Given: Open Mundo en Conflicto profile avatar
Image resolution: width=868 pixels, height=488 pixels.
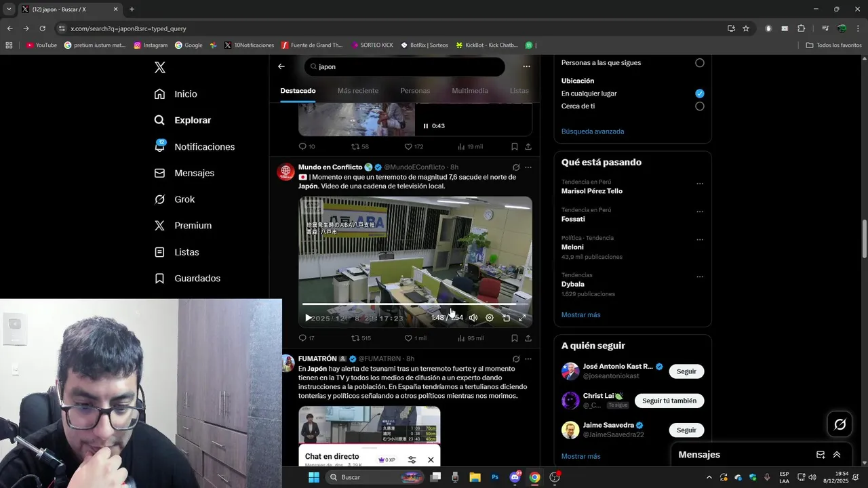Looking at the screenshot, I should pyautogui.click(x=286, y=171).
